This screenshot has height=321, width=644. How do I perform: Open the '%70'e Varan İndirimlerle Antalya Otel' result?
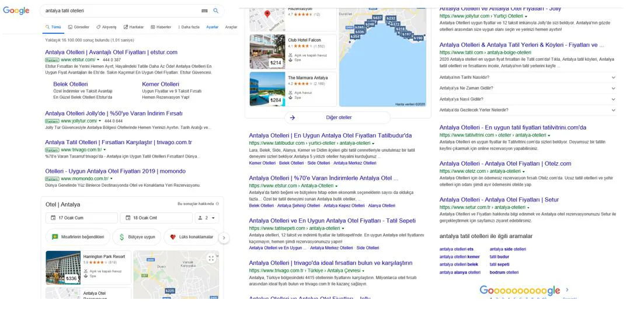coord(323,178)
